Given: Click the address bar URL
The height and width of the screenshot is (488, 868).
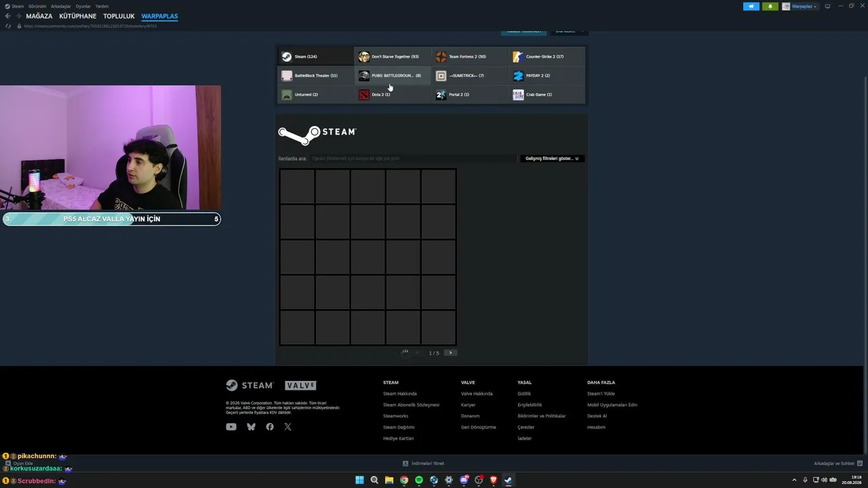Looking at the screenshot, I should coord(90,26).
